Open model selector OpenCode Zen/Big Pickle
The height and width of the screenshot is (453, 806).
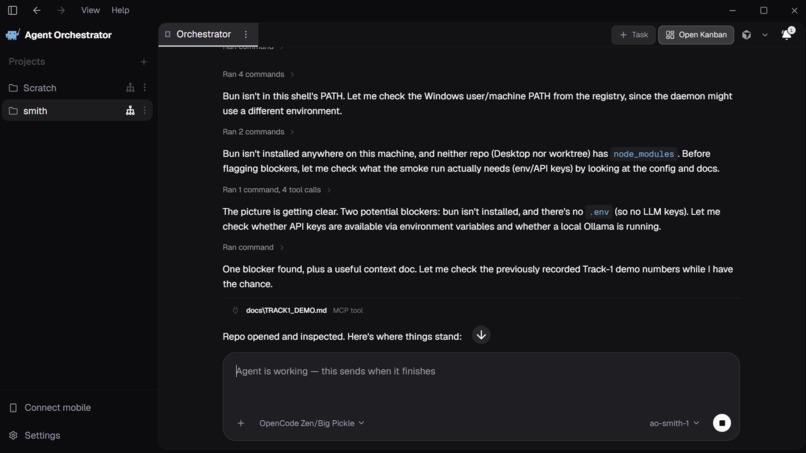pyautogui.click(x=312, y=423)
